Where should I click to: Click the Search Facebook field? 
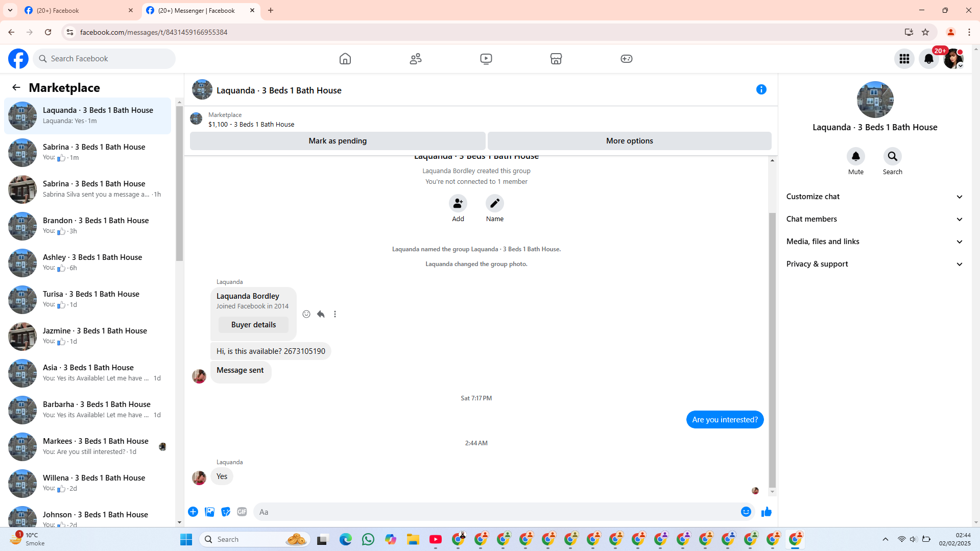click(104, 59)
